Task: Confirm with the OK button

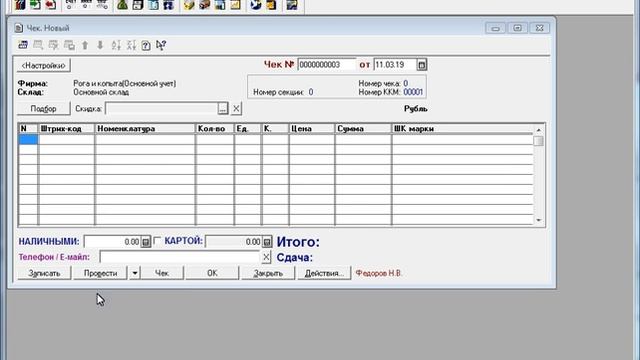Action: point(212,273)
